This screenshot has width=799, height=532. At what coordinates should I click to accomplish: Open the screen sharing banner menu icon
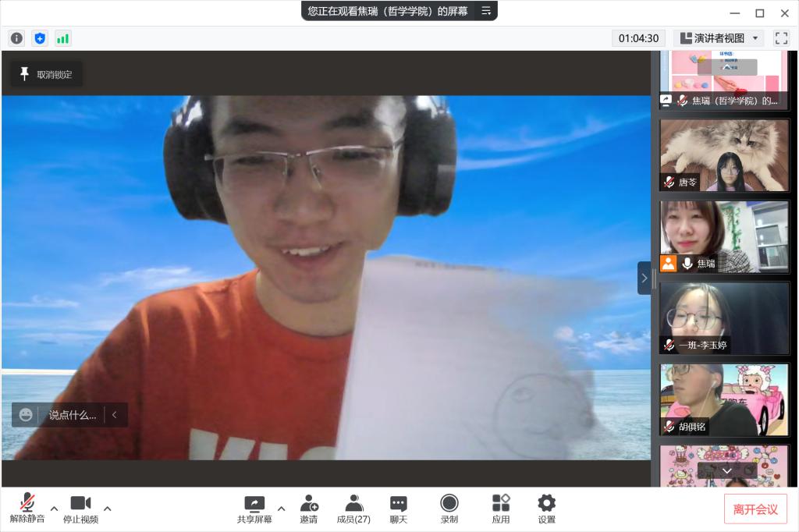click(x=486, y=11)
